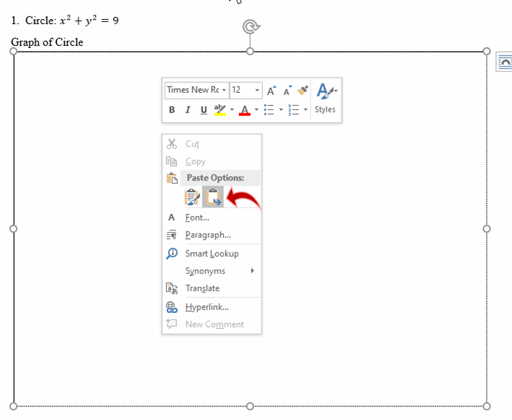
Task: Open the Layout Options icon beside frame
Action: tap(504, 62)
